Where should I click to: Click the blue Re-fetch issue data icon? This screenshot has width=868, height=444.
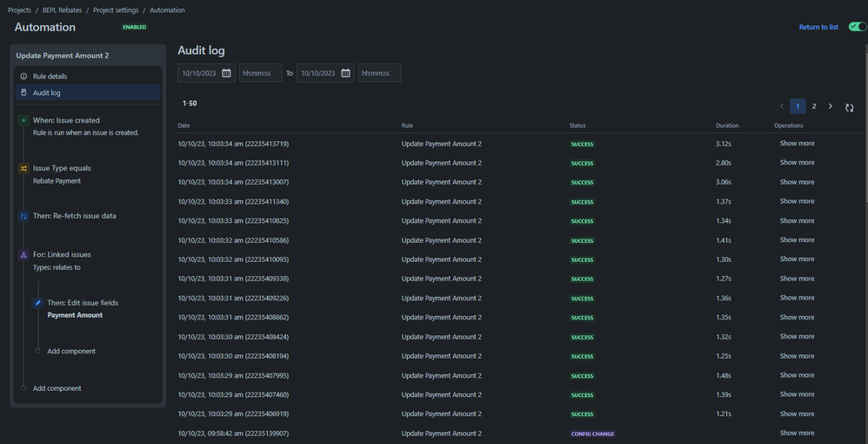[x=23, y=216]
